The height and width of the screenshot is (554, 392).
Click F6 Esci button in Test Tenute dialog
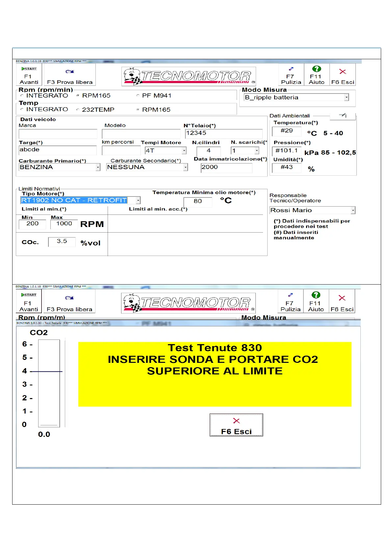click(236, 425)
